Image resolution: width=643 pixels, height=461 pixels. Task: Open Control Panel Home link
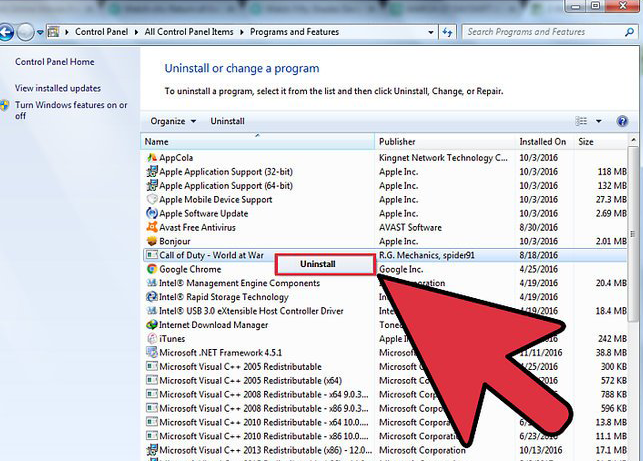[55, 62]
